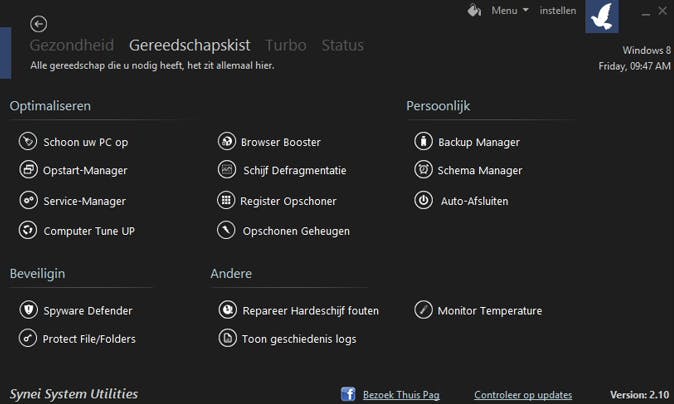Image resolution: width=674 pixels, height=404 pixels.
Task: Click the Browser Booster icon
Action: [226, 142]
